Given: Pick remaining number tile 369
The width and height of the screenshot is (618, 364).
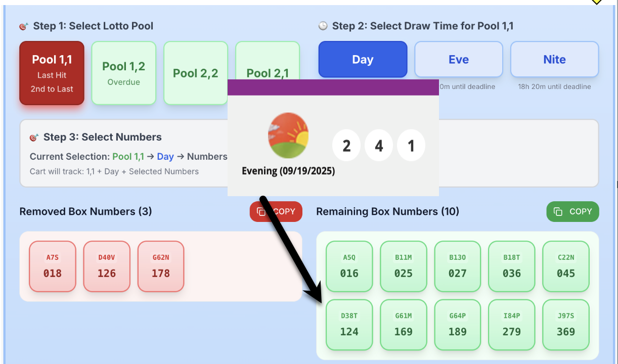Looking at the screenshot, I should tap(565, 325).
